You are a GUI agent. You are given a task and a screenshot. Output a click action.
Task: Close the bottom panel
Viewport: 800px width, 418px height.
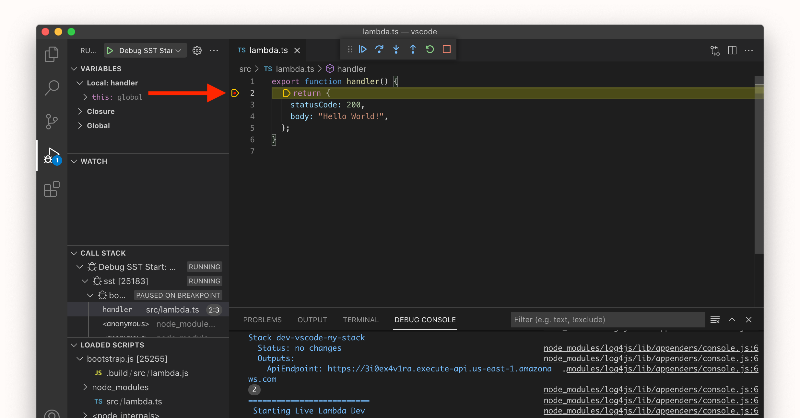(x=748, y=319)
